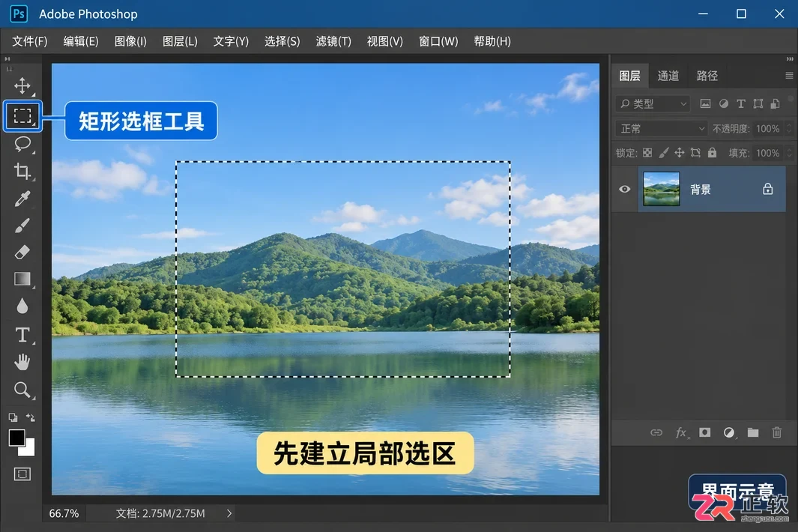Toggle lock transparent pixels
Image resolution: width=798 pixels, height=532 pixels.
[x=647, y=153]
